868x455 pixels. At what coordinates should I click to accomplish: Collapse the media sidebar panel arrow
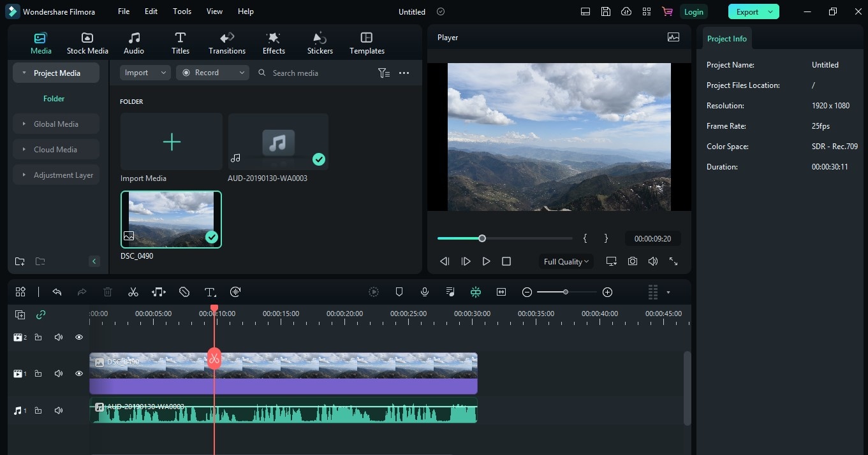94,261
